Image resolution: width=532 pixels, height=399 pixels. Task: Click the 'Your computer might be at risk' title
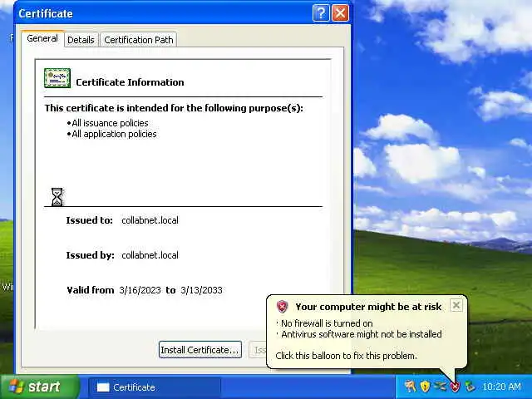[368, 307]
